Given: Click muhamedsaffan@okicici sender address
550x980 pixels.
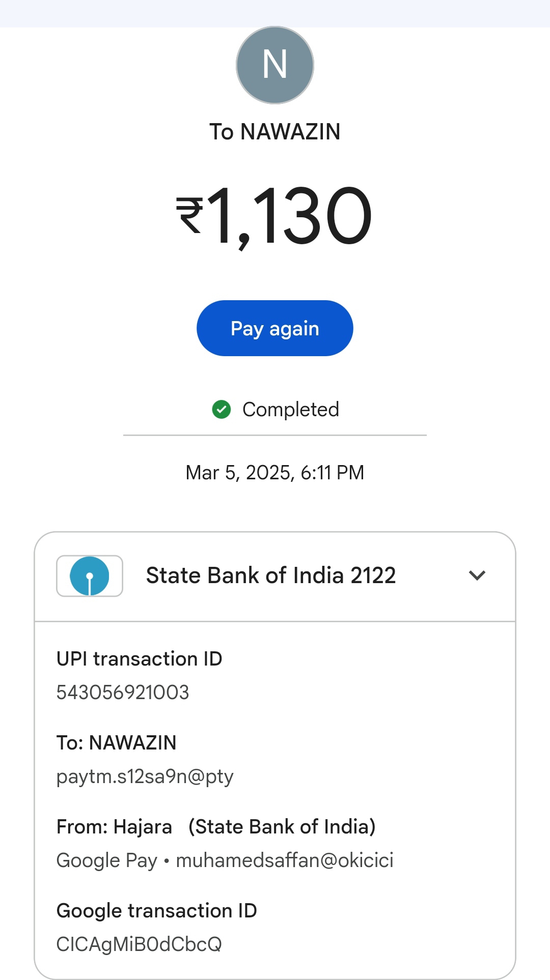Looking at the screenshot, I should point(285,860).
